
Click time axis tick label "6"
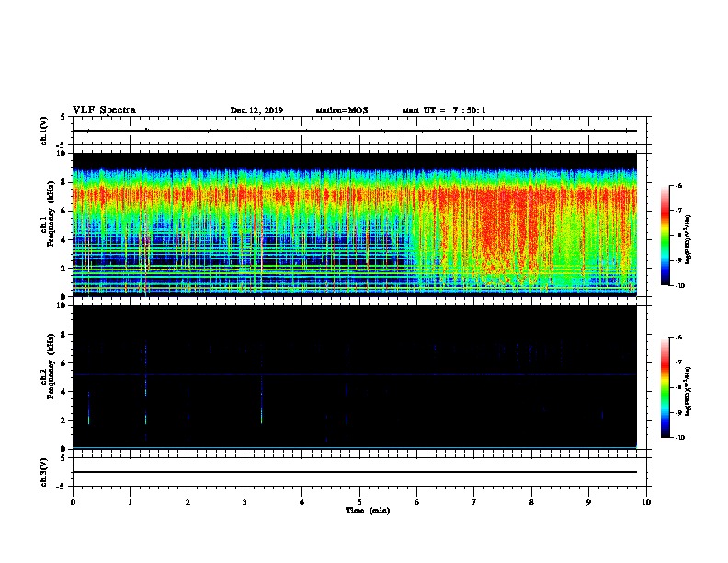417,502
